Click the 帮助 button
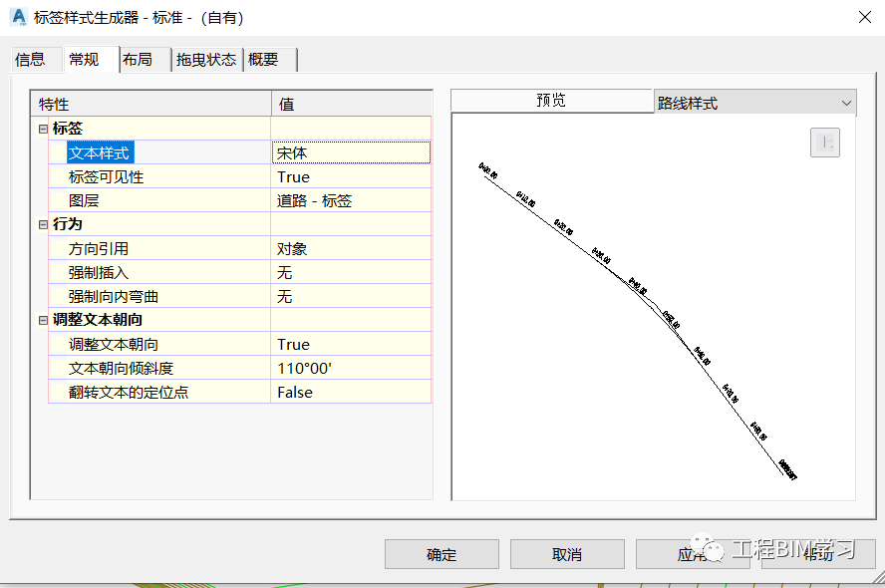885x588 pixels. 818,554
